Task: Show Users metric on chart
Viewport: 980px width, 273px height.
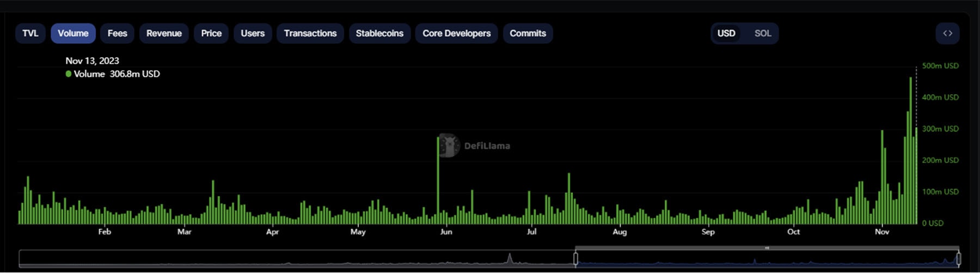Action: coord(253,33)
